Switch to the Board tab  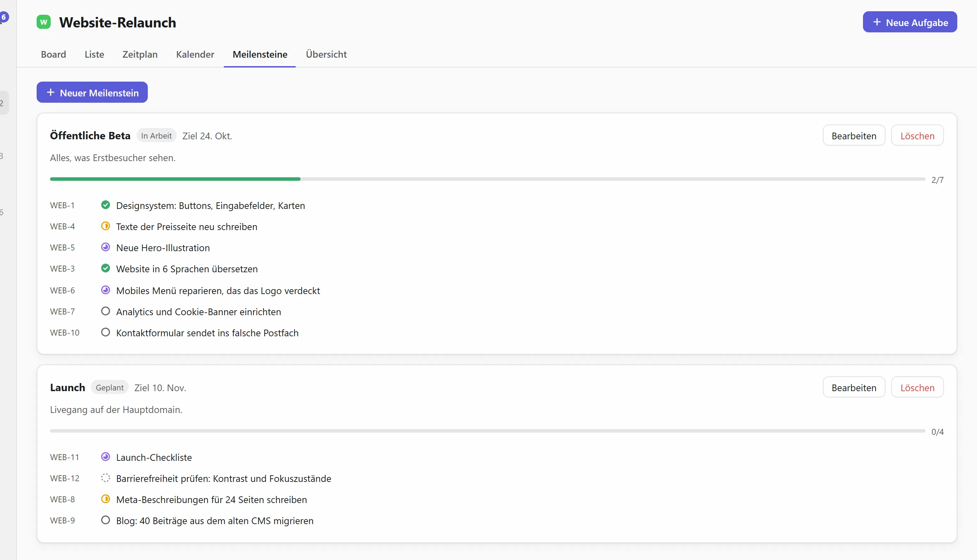pos(53,54)
